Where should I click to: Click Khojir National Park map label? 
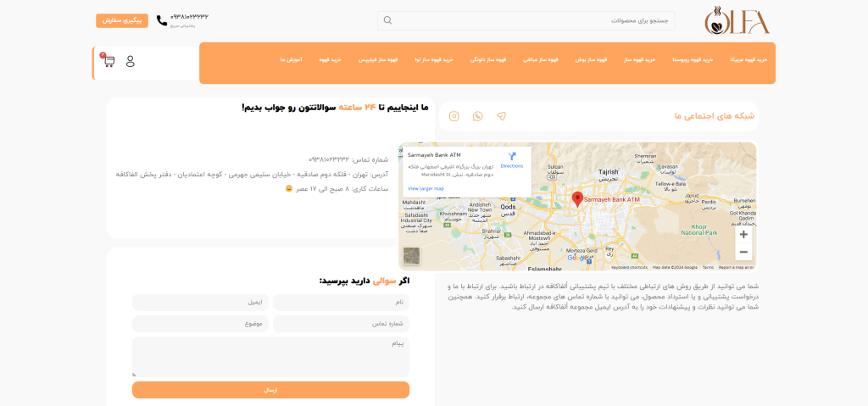[699, 230]
